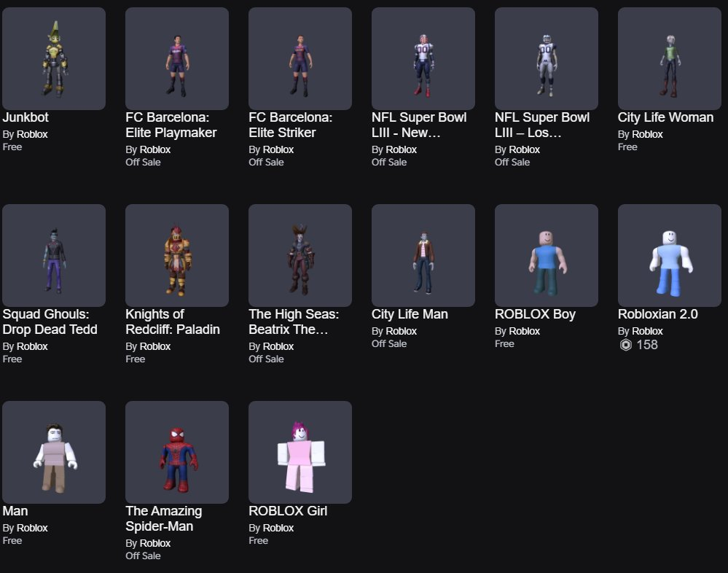728x573 pixels.
Task: Visit Roblox creator link under Junkbot
Action: [x=32, y=135]
